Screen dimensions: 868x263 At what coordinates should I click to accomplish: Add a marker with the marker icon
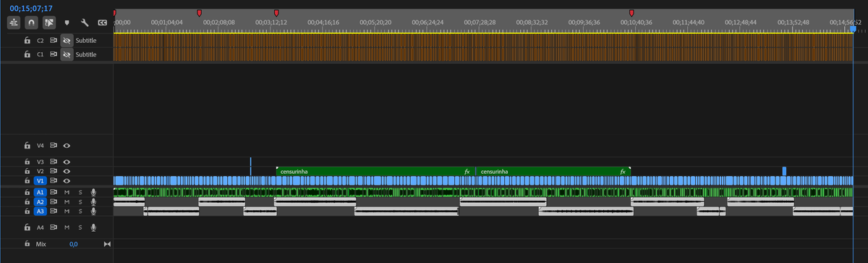tap(67, 23)
